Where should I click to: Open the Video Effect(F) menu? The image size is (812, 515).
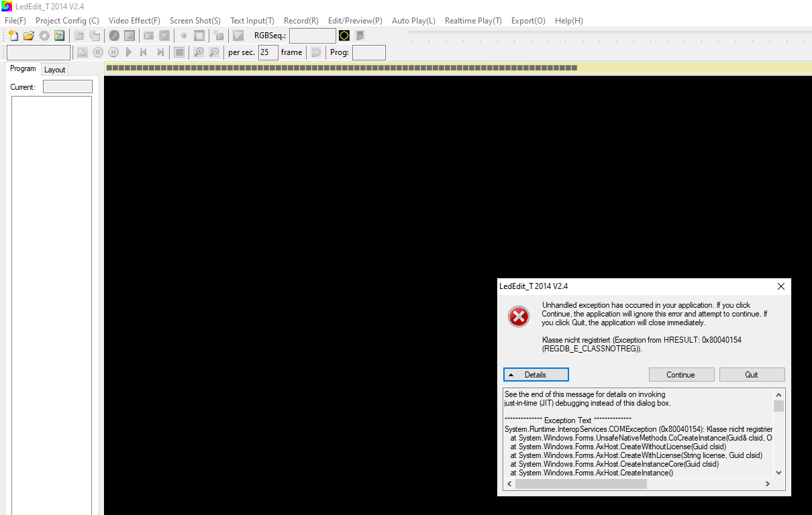134,21
